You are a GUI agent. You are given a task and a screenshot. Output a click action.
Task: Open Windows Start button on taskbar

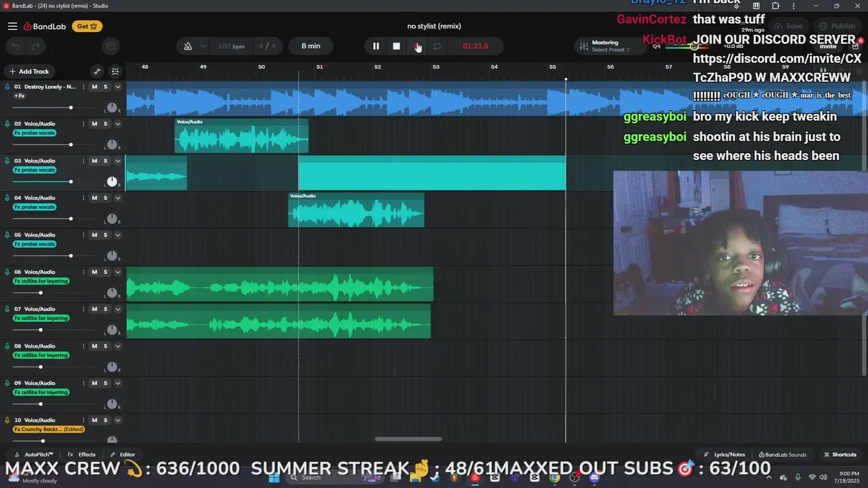[274, 477]
